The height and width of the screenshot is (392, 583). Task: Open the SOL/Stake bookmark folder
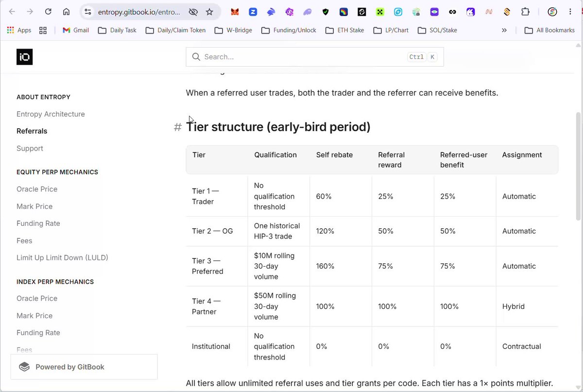(x=437, y=30)
